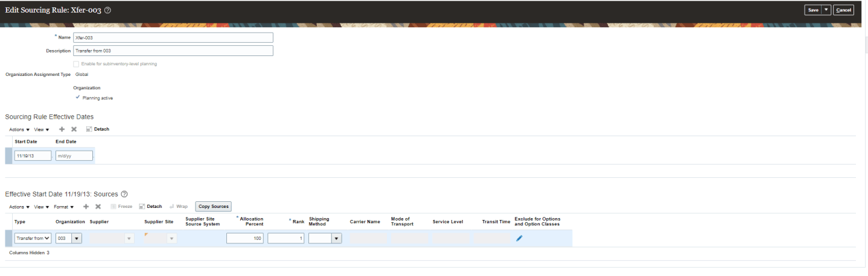Click the Start Date field 11/19/13

33,155
